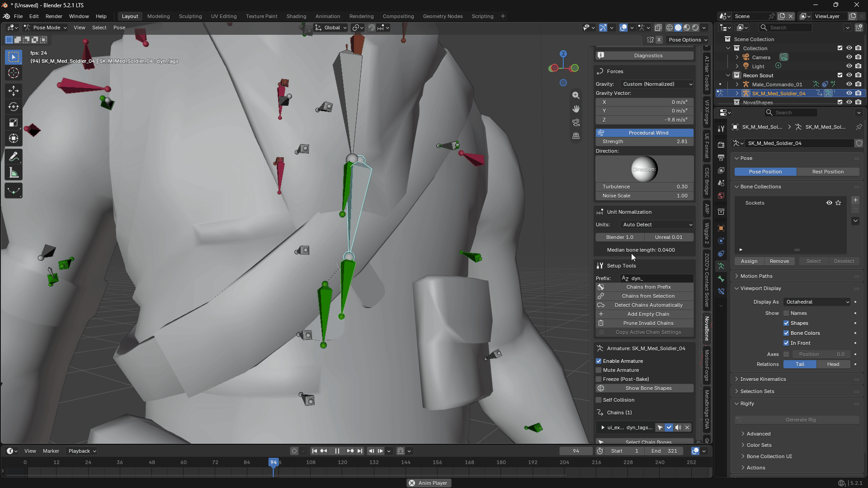Jump to the timeline start frame
The image size is (868, 488).
tap(315, 451)
